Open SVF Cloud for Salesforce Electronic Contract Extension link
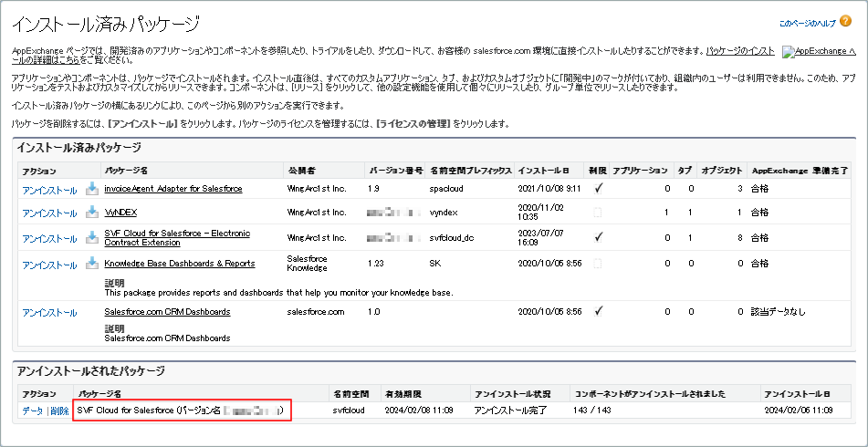The image size is (868, 447). 177,238
